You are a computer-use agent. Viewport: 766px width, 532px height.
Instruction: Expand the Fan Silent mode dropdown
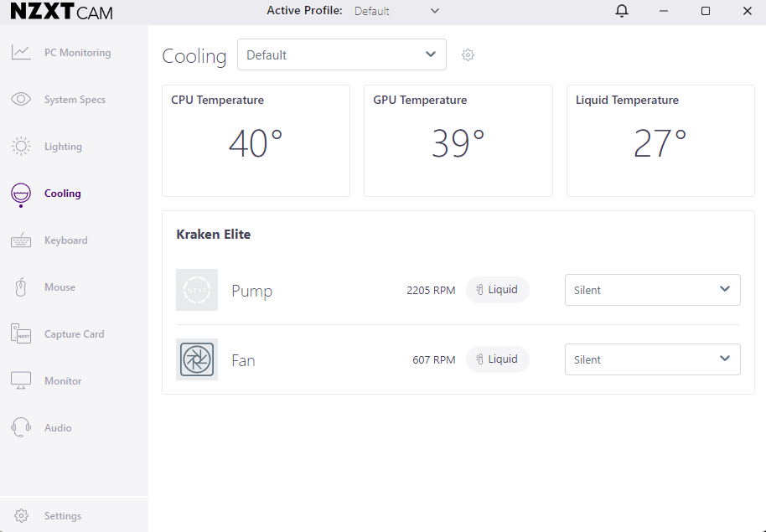tap(652, 359)
